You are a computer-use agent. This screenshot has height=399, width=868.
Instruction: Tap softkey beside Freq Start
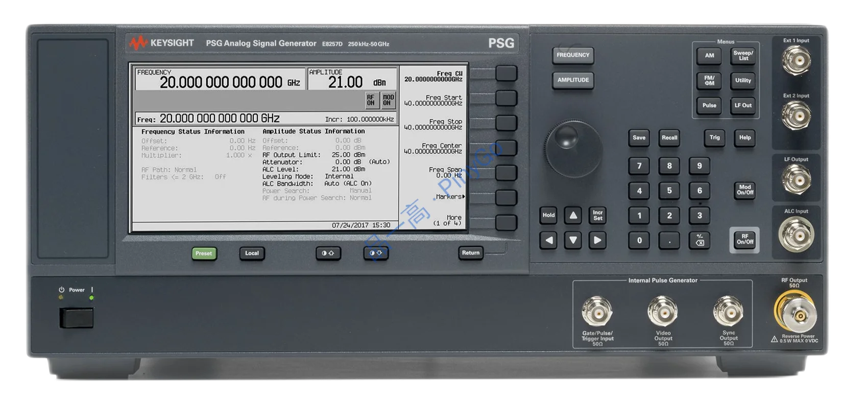point(506,98)
